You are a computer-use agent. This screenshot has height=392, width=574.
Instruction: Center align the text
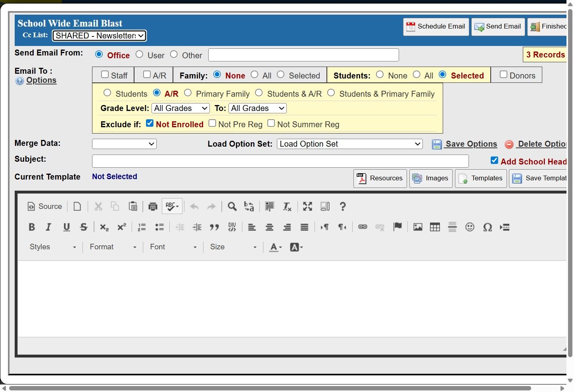click(x=269, y=227)
